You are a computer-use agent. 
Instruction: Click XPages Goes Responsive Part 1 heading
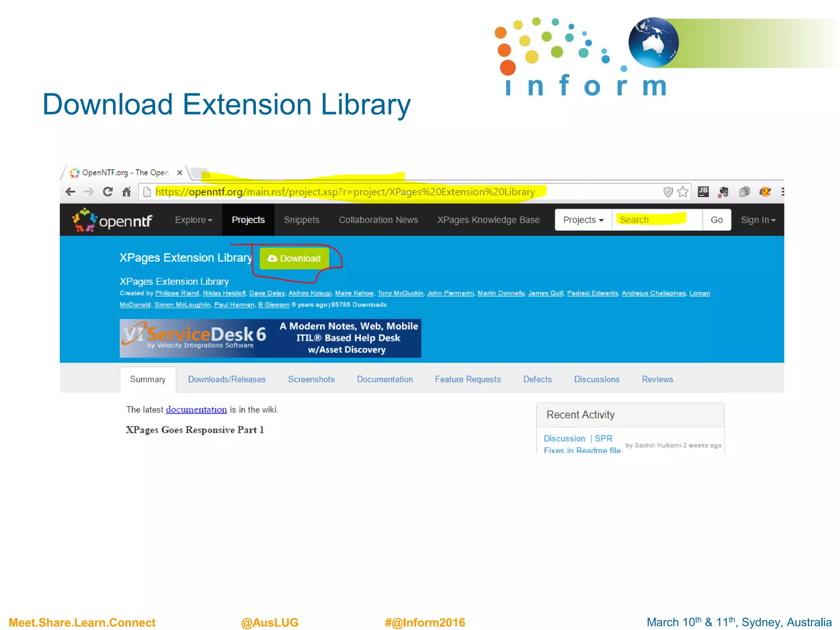[195, 430]
